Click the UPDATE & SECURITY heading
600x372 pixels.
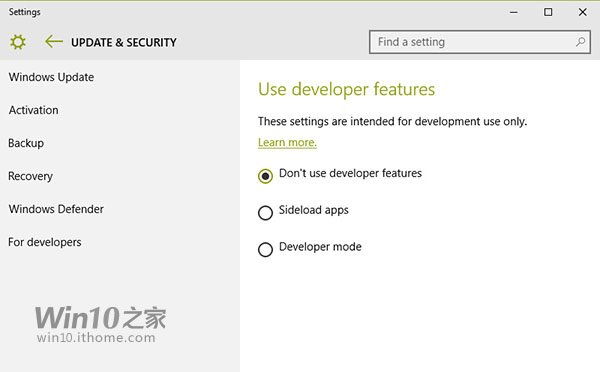tap(124, 42)
